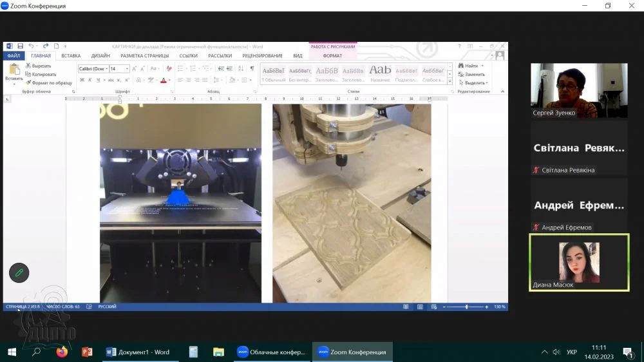The image size is (644, 362).
Task: Toggle show paragraph marks ¶
Action: point(252,69)
